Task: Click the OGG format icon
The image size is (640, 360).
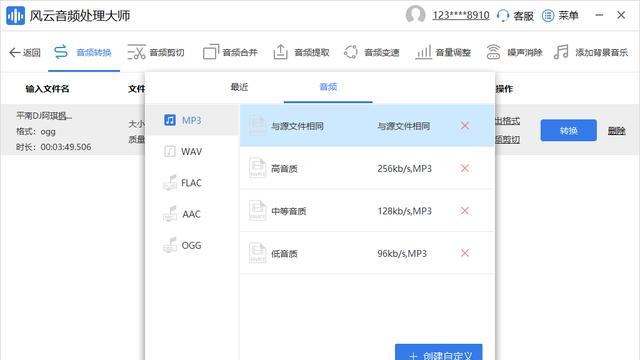Action: [170, 244]
